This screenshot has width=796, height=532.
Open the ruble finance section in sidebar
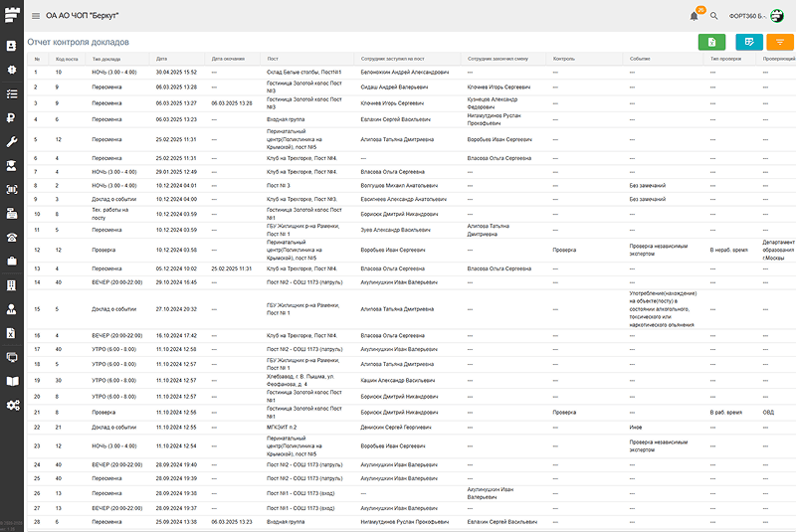tap(12, 118)
